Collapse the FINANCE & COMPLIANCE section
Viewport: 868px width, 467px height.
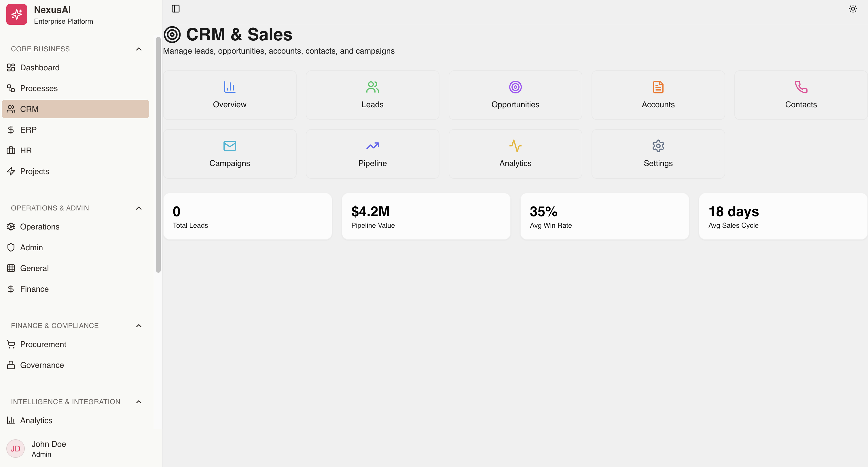pos(139,326)
